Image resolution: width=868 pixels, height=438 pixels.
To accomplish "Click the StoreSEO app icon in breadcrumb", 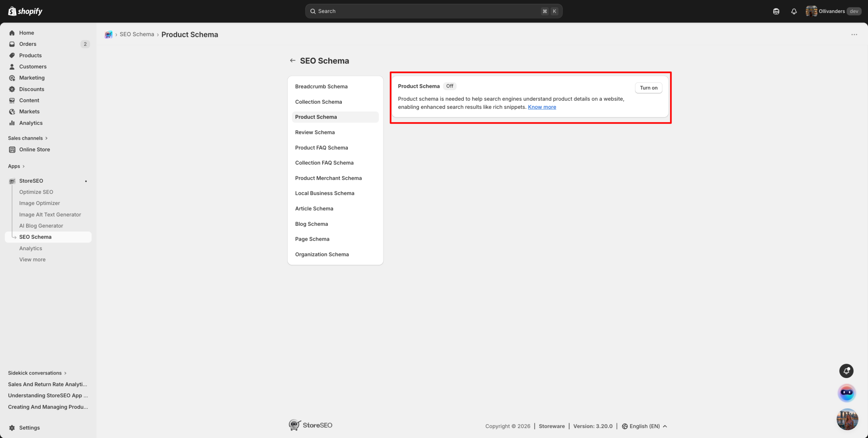I will [108, 34].
